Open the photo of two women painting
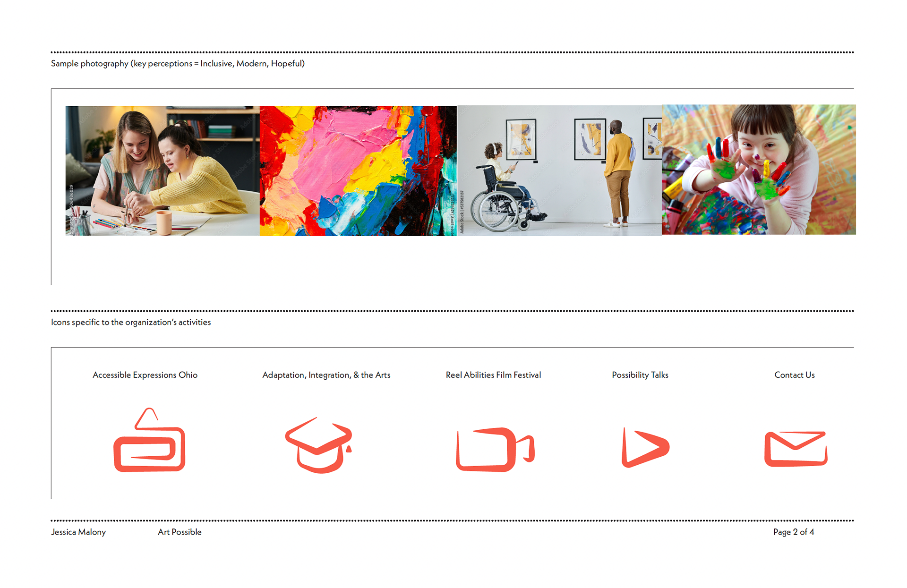Image resolution: width=907 pixels, height=588 pixels. [x=163, y=170]
